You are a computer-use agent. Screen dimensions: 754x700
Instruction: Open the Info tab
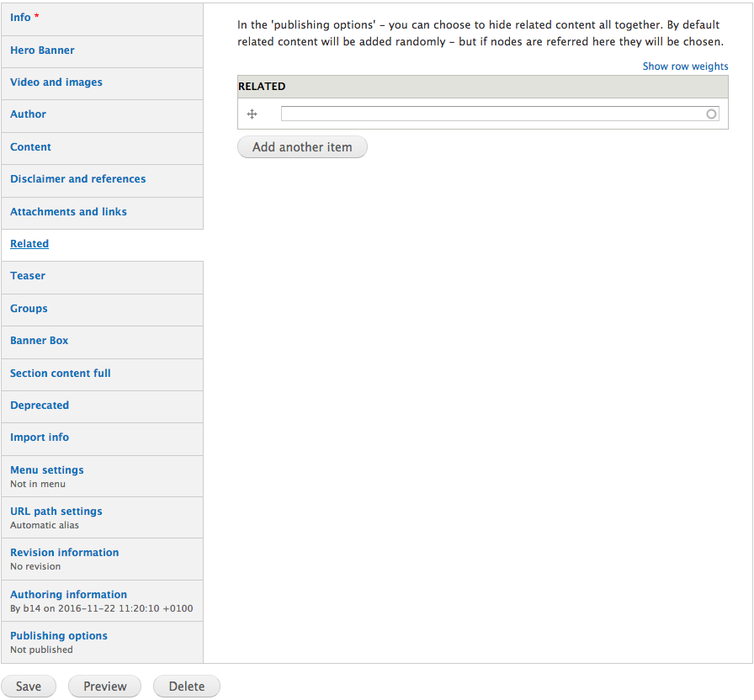click(21, 18)
